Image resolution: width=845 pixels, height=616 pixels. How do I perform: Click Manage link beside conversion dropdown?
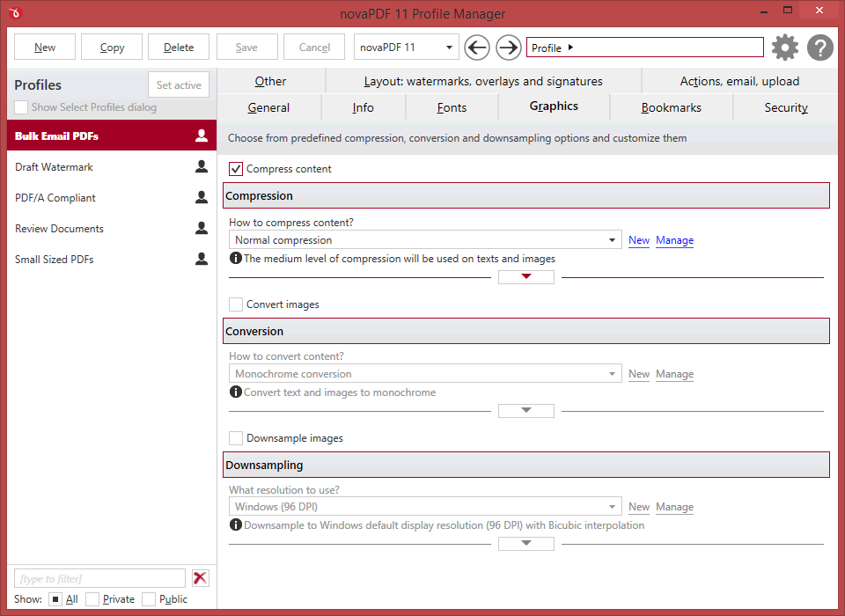pyautogui.click(x=675, y=373)
